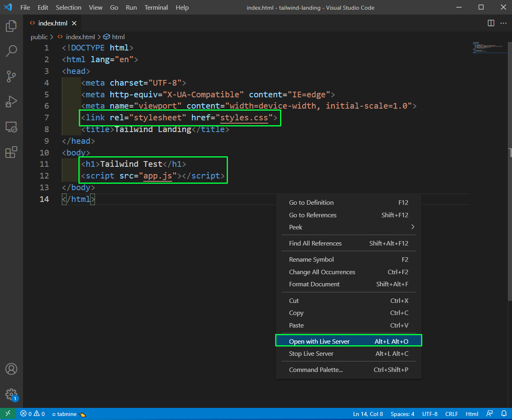The image size is (512, 420).
Task: Click the remote window indicator in status bar
Action: point(8,414)
